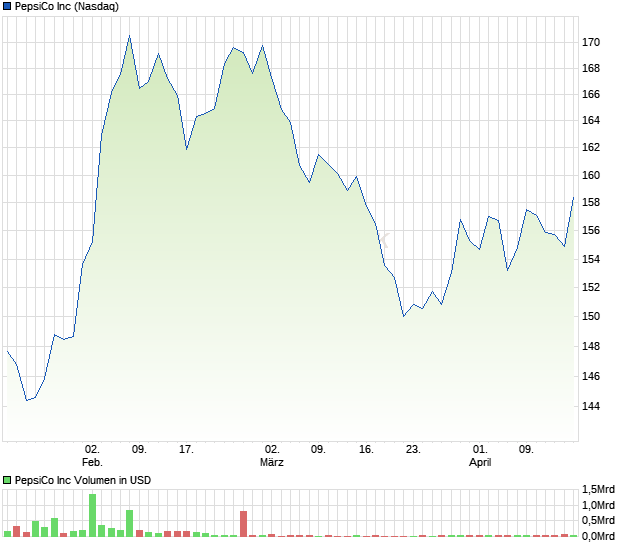Screen dimensions: 620x546
Task: Click the 170 price axis label
Action: [593, 42]
